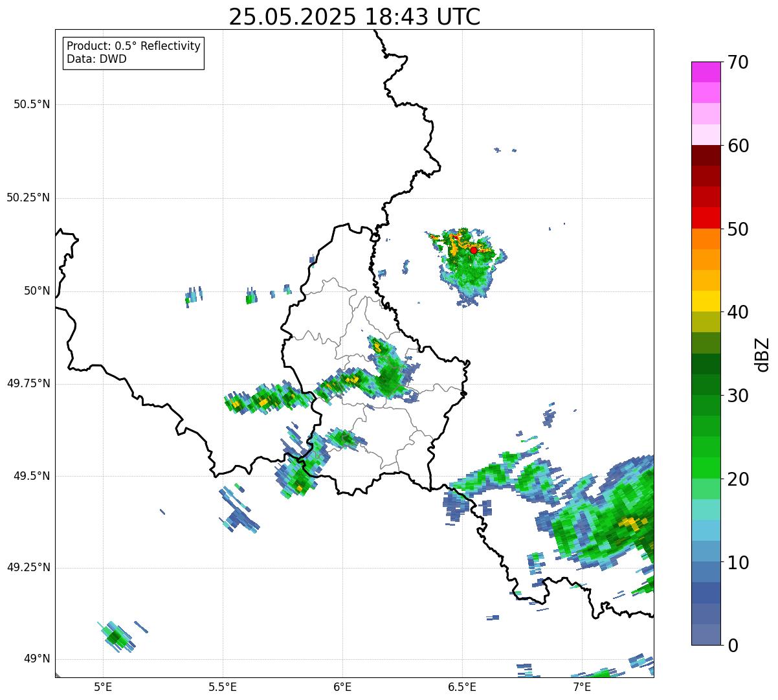
Task: Click the colorbar 50 tick label
Action: pyautogui.click(x=738, y=229)
